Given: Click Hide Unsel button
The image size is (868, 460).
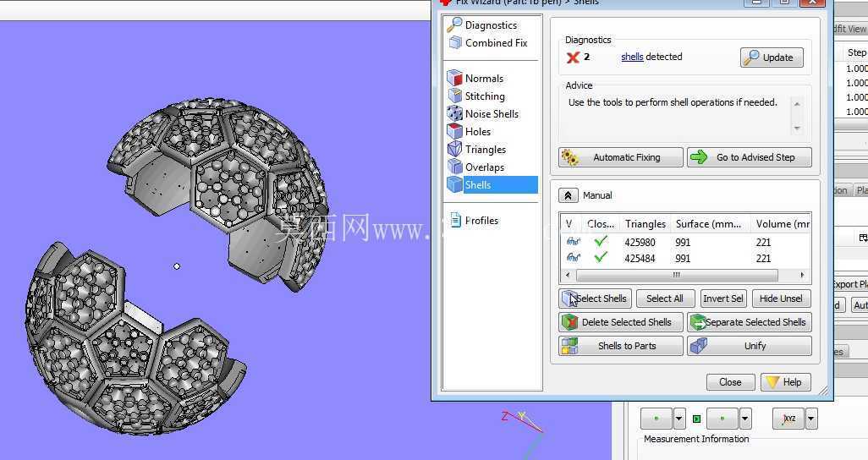Looking at the screenshot, I should click(781, 298).
